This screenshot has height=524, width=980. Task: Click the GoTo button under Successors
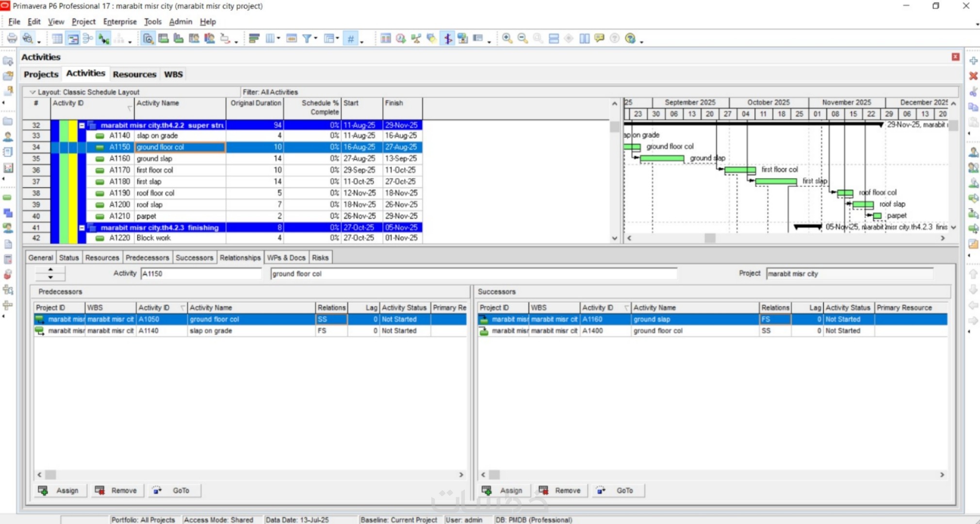[619, 491]
